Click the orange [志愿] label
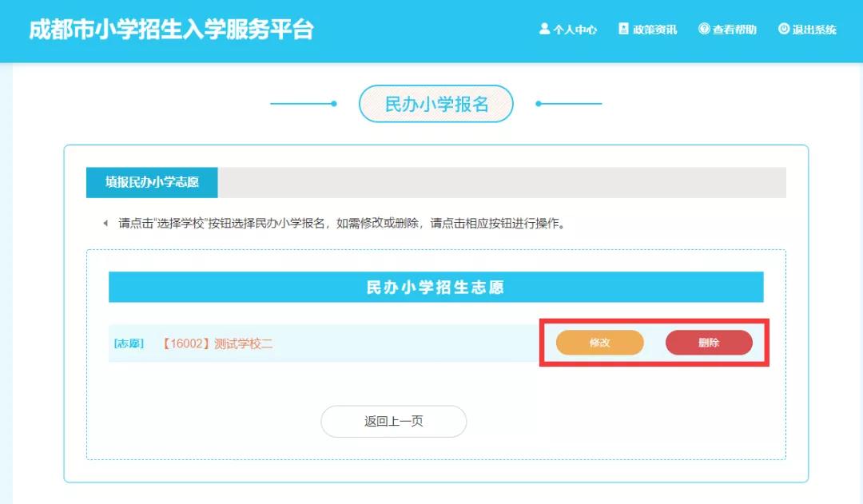This screenshot has width=863, height=504. [x=128, y=343]
